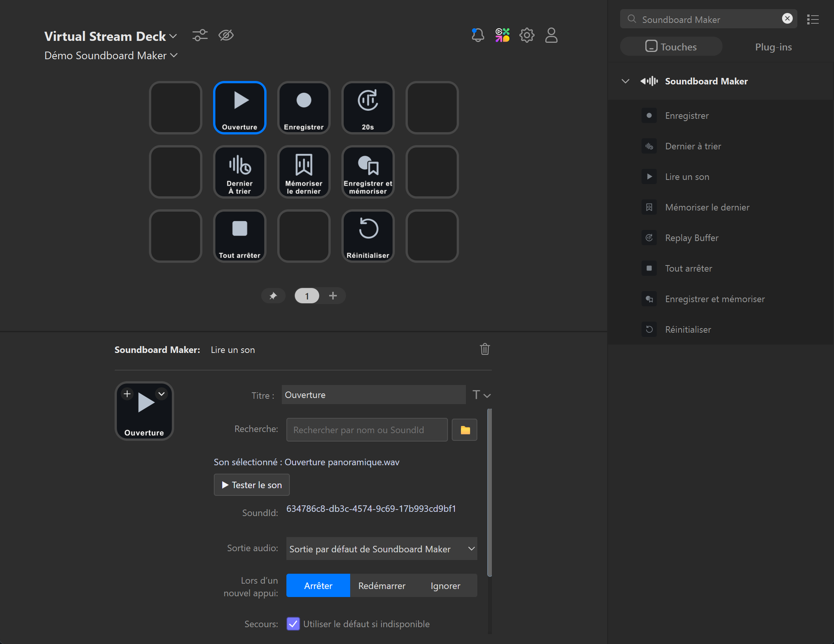The height and width of the screenshot is (644, 834).
Task: Delete the action with trash icon
Action: [485, 349]
